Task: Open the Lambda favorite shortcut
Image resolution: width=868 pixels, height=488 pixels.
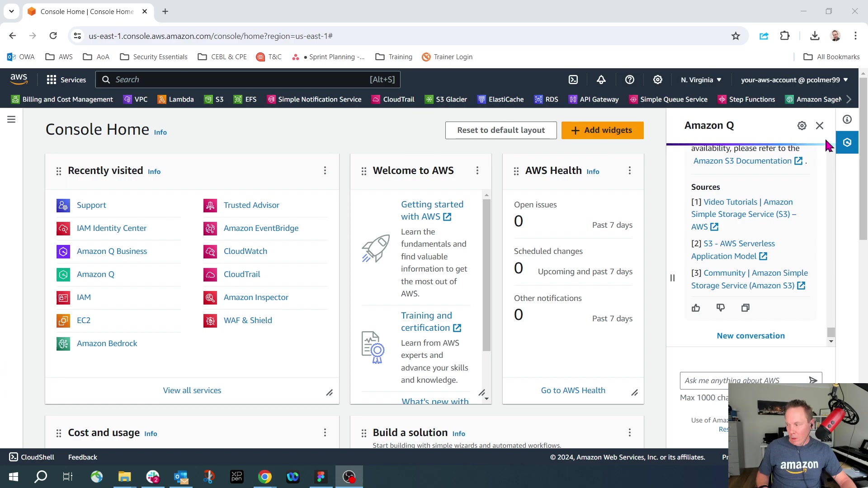Action: pos(176,99)
